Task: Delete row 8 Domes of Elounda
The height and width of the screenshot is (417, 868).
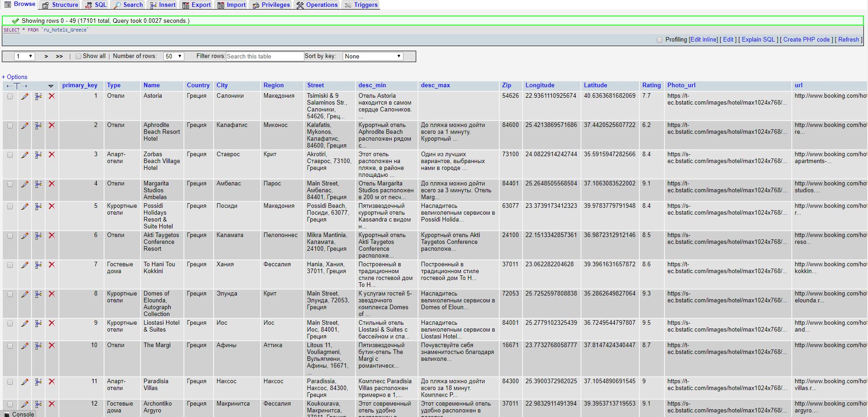Action: (x=52, y=294)
